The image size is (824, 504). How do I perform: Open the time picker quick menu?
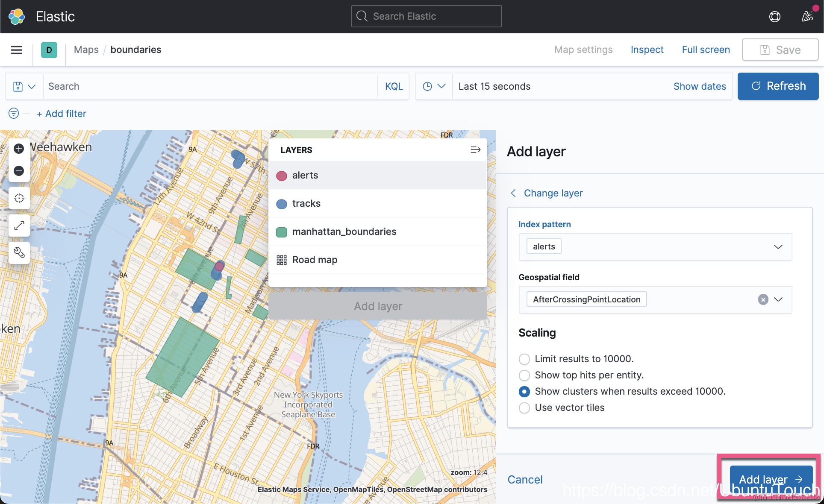434,86
